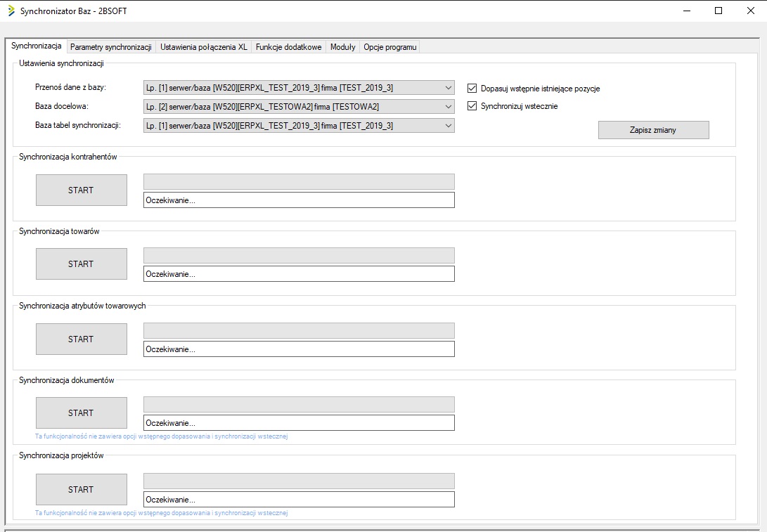Image resolution: width=767 pixels, height=532 pixels.
Task: Click towarów status field 'Oczekiwanie...'
Action: (299, 274)
